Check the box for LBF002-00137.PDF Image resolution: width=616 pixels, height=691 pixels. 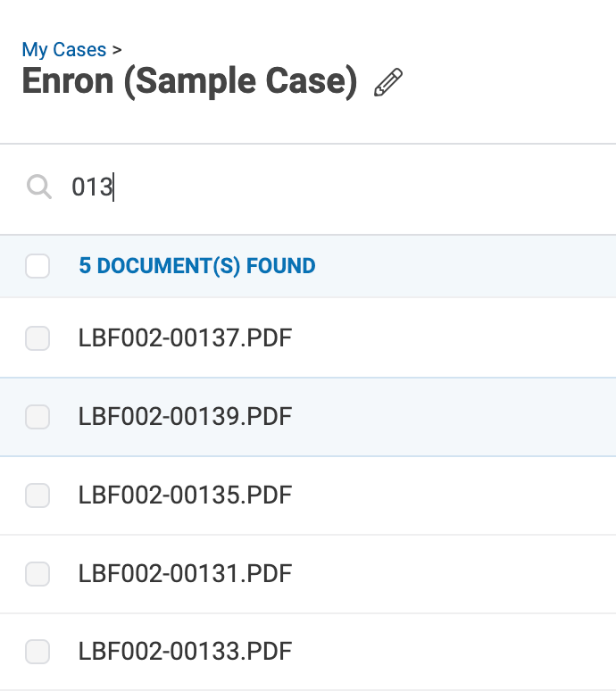click(37, 338)
